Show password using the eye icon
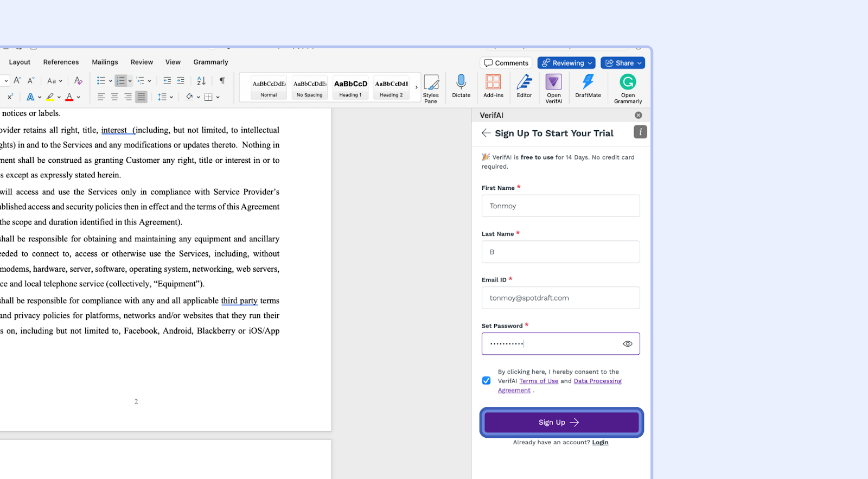Viewport: 868px width, 479px height. 628,344
